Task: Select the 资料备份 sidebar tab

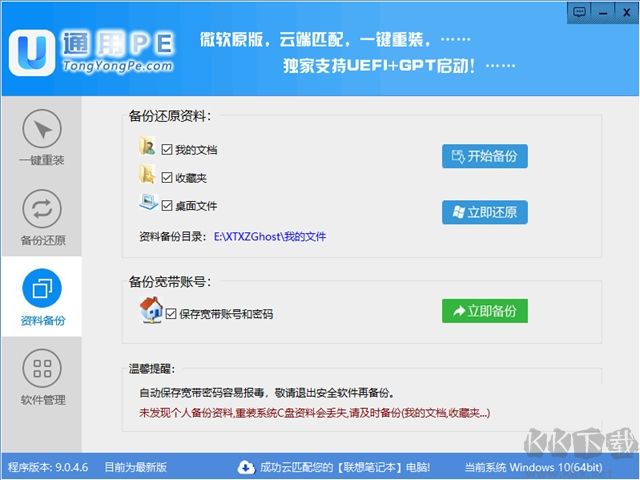Action: coord(42,298)
